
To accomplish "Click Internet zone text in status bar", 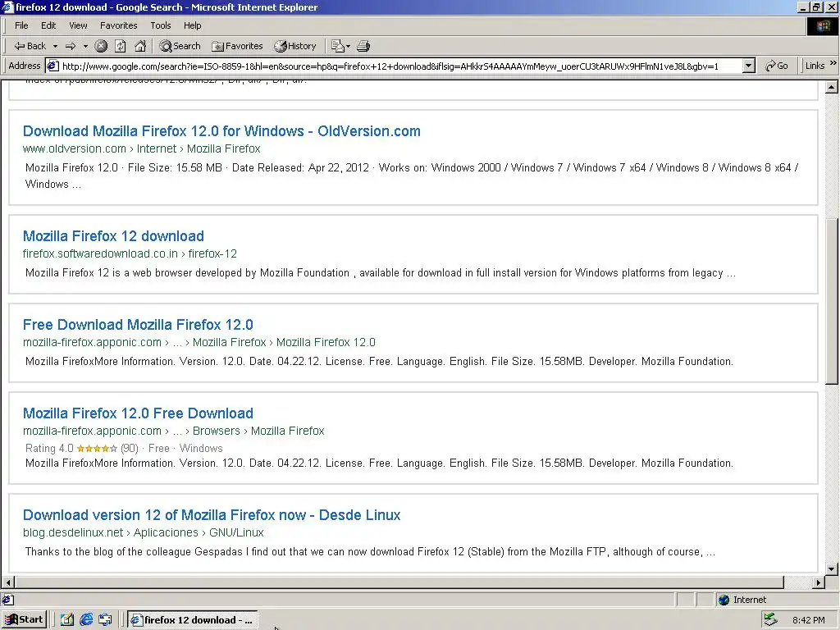I will [750, 600].
